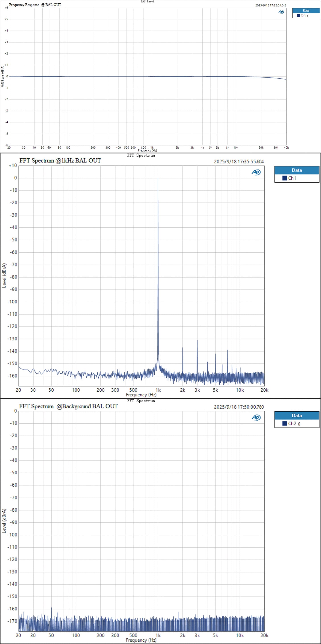
Task: Click the 'FFT Spectrum @1kHz BAL OUT' title
Action: pyautogui.click(x=60, y=161)
